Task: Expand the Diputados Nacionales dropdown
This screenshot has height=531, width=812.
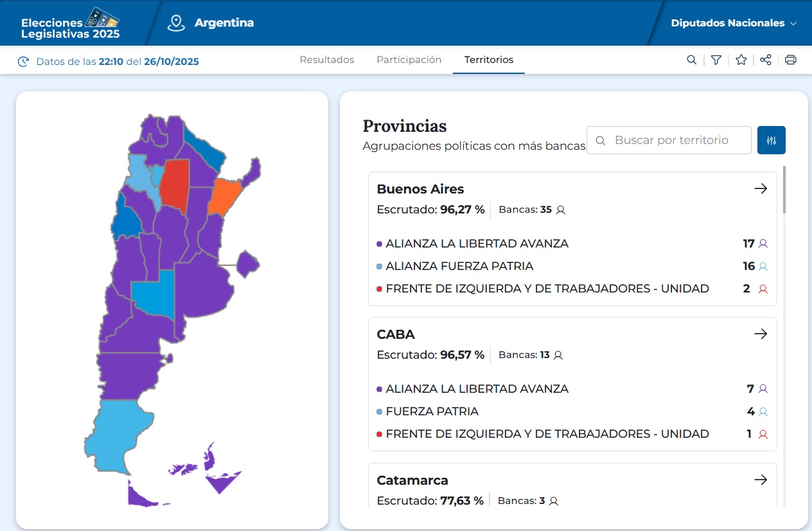Action: [x=734, y=23]
